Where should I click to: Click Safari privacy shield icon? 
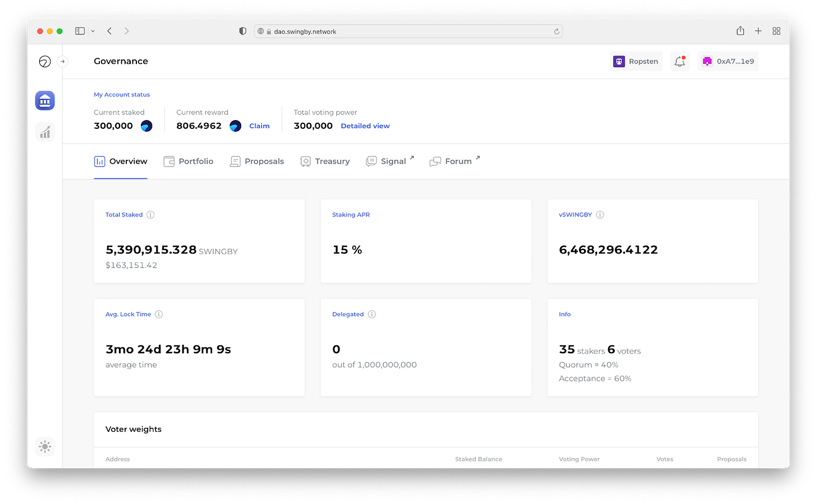pyautogui.click(x=242, y=31)
